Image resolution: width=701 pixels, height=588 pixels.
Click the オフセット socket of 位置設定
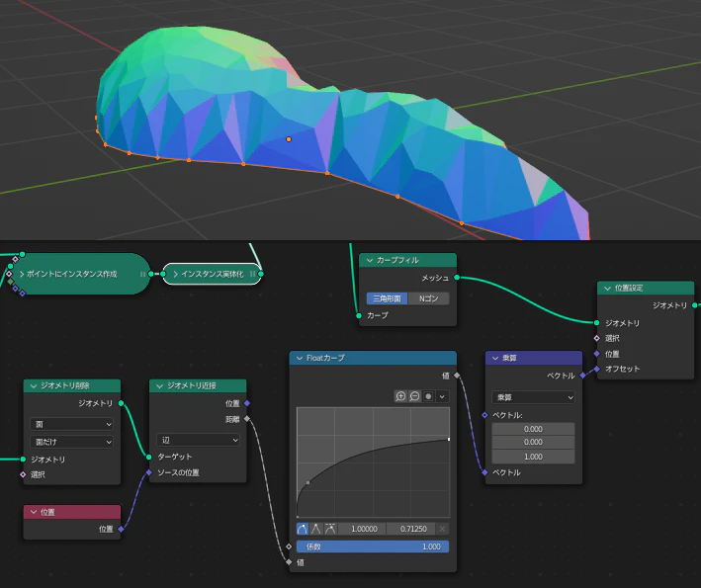(597, 369)
